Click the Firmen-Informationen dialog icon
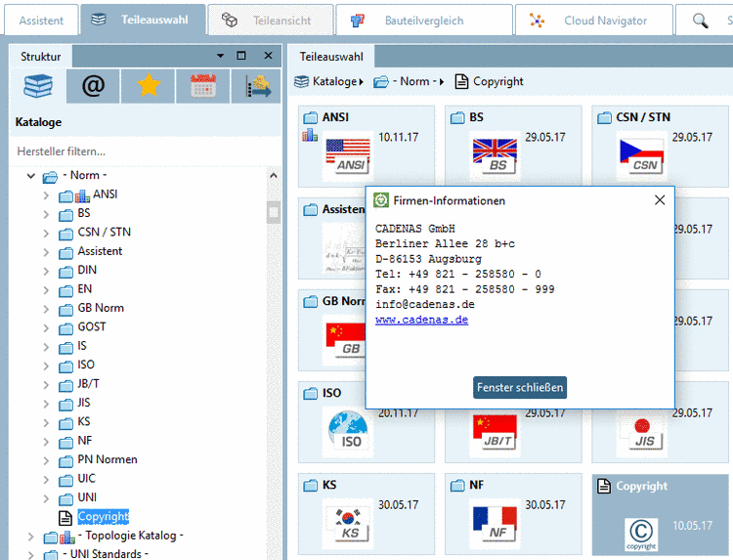733x560 pixels. coord(381,200)
